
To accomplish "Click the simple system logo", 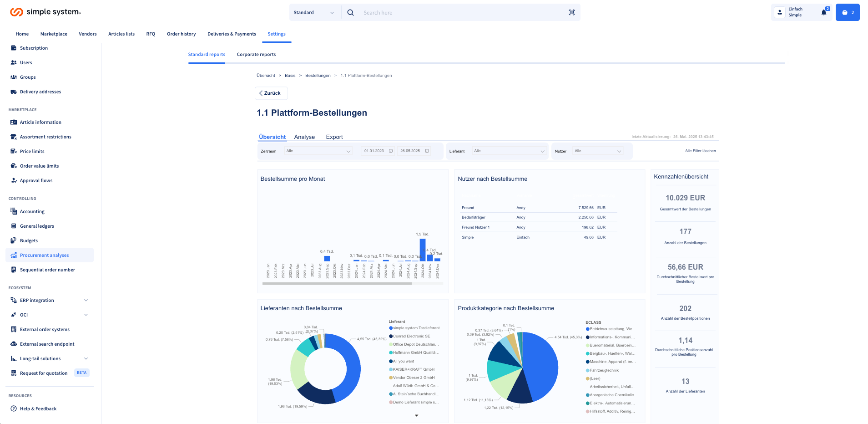I will point(45,12).
